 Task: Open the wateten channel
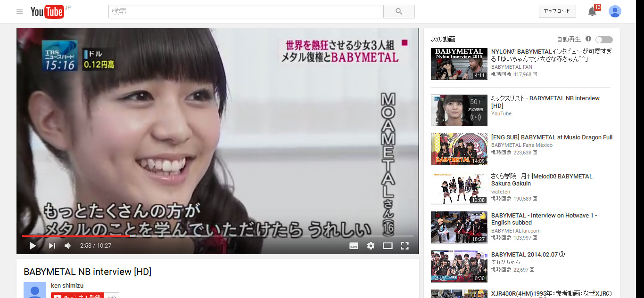pyautogui.click(x=501, y=192)
